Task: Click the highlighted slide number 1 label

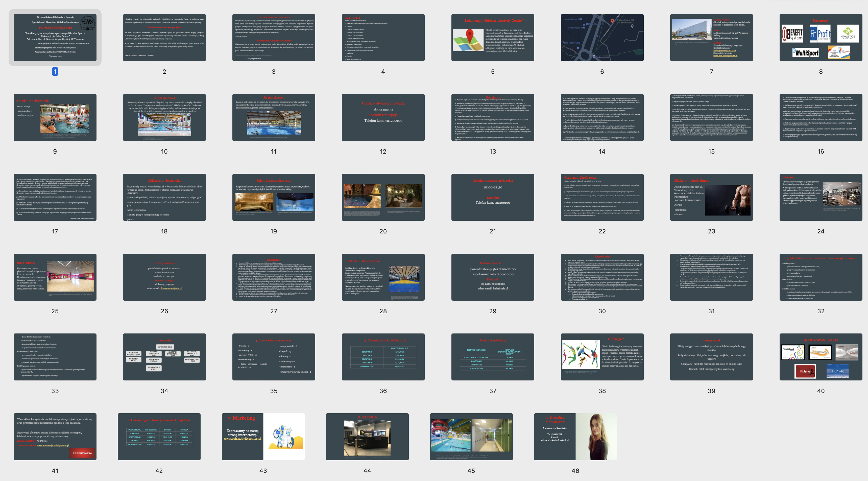Action: tap(55, 71)
